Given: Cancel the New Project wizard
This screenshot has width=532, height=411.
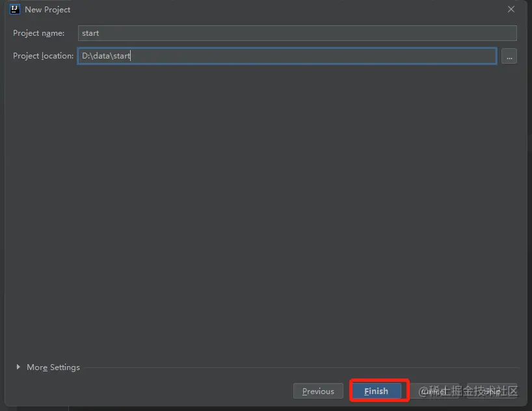Looking at the screenshot, I should 434,391.
